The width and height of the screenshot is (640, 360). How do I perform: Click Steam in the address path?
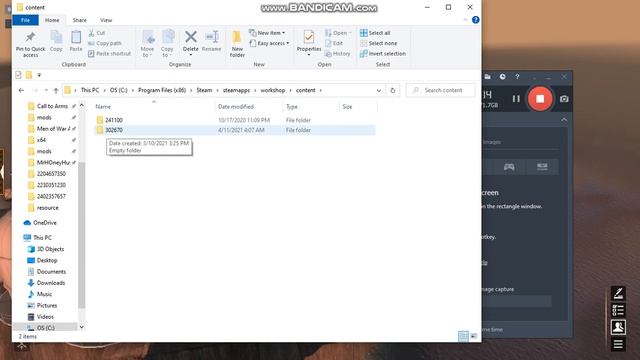click(204, 90)
